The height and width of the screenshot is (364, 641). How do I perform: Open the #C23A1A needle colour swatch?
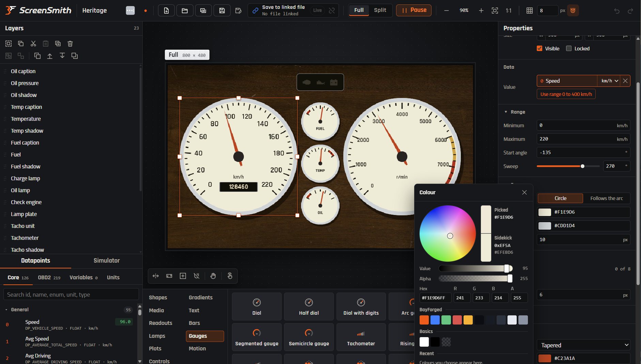[x=545, y=358]
